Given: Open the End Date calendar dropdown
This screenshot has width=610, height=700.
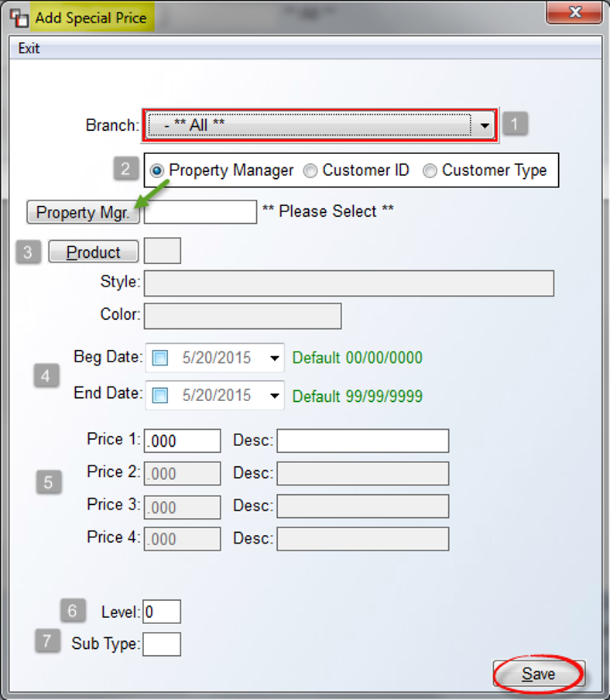Looking at the screenshot, I should tap(275, 396).
